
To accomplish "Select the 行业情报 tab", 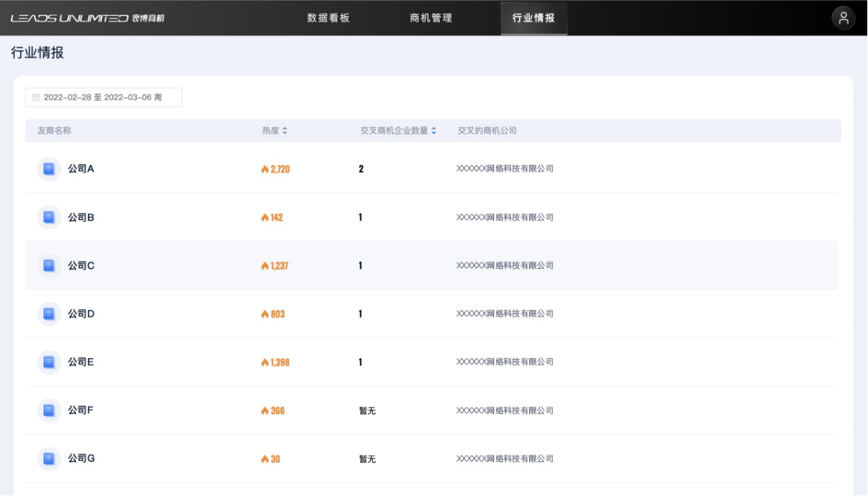I will [x=533, y=18].
